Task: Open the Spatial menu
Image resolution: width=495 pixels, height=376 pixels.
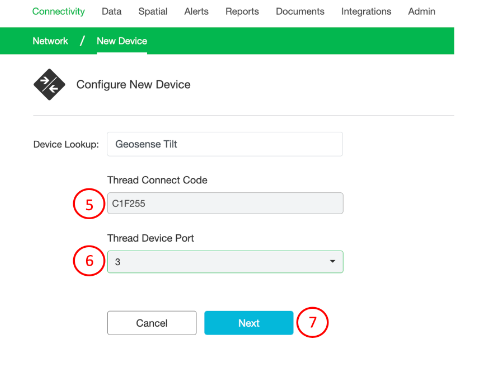Action: pos(153,12)
